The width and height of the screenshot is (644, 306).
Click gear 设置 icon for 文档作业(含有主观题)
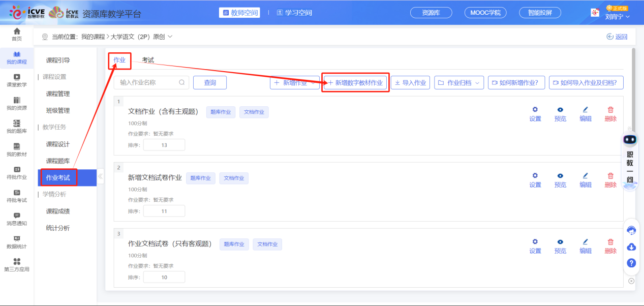(535, 110)
